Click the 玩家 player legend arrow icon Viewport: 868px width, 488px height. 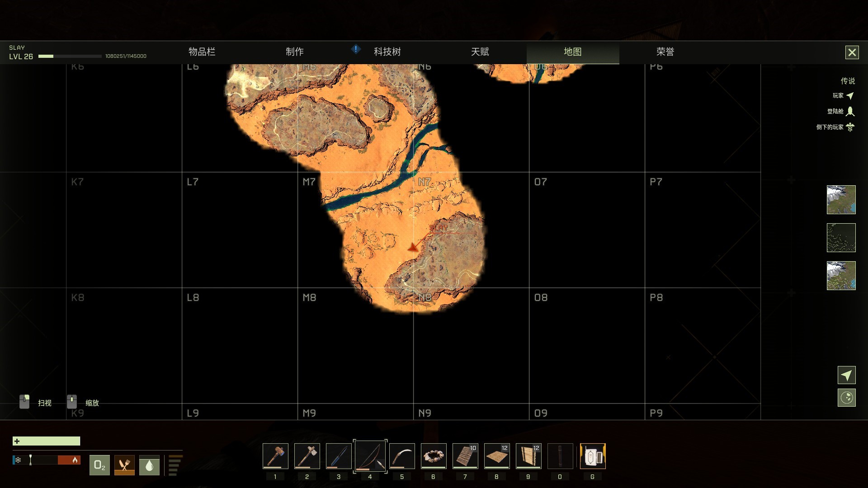coord(850,96)
